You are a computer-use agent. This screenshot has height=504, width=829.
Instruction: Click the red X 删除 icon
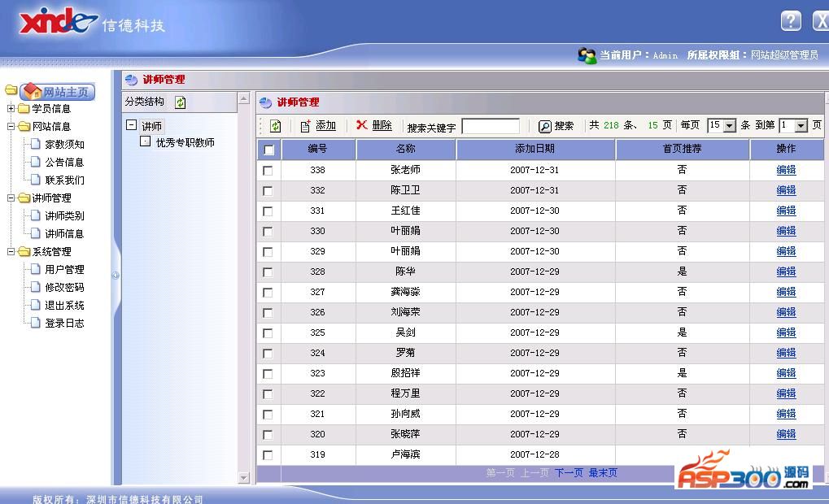tap(361, 125)
